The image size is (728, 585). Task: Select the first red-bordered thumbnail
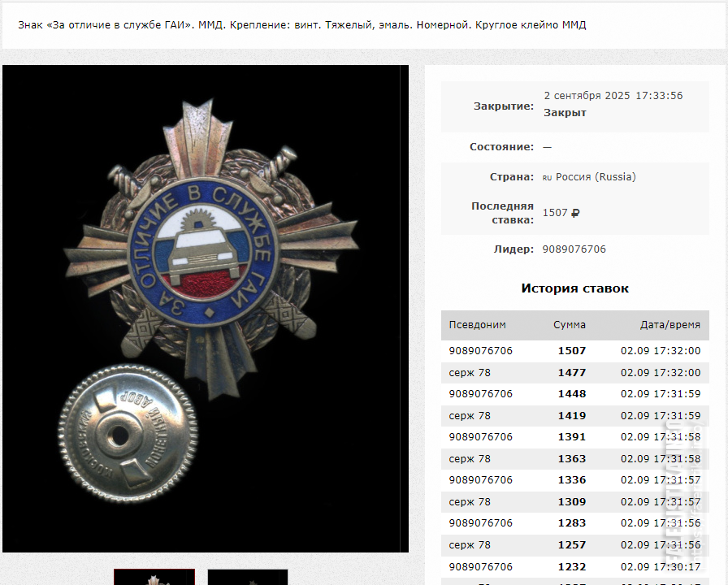(154, 578)
